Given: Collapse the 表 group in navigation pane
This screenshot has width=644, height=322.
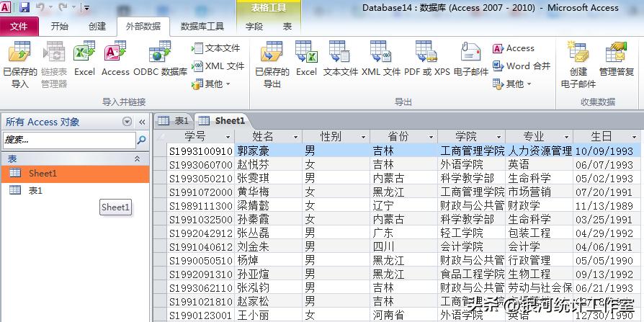Looking at the screenshot, I should tap(138, 158).
